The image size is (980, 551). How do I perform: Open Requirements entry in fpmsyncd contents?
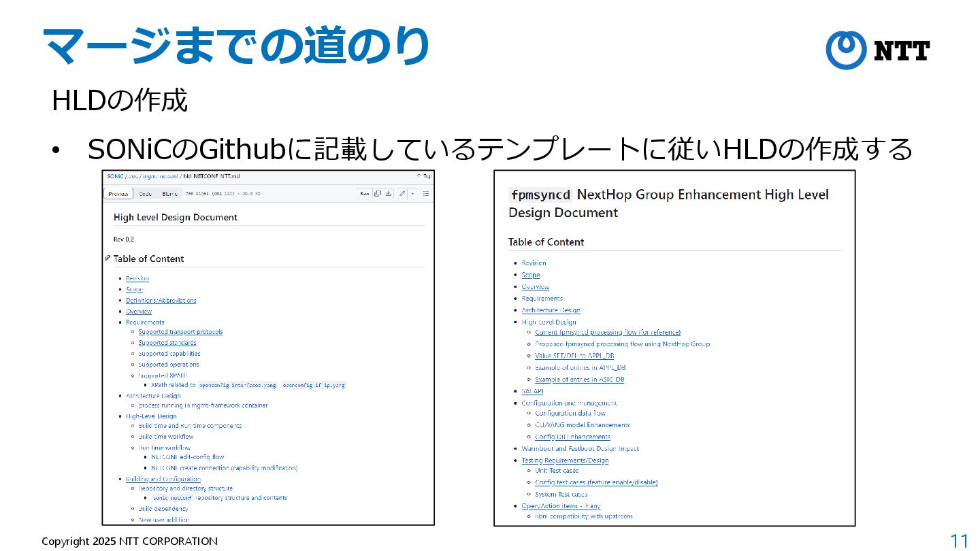(x=542, y=299)
